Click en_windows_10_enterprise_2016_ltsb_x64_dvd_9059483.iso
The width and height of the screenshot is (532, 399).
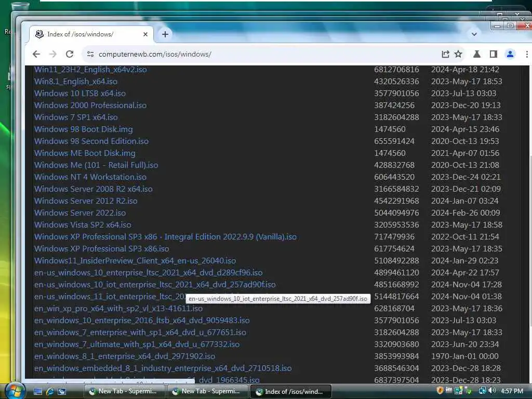click(x=142, y=320)
